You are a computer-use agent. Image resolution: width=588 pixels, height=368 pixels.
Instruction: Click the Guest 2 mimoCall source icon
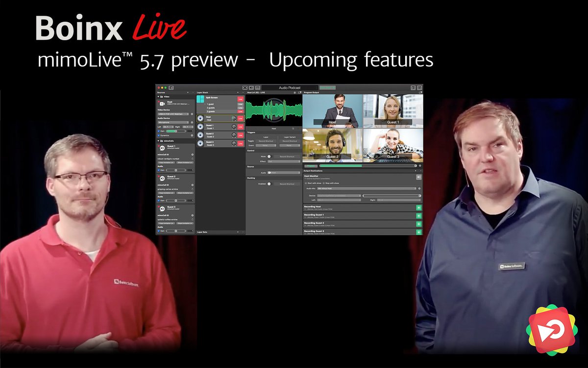click(x=162, y=179)
